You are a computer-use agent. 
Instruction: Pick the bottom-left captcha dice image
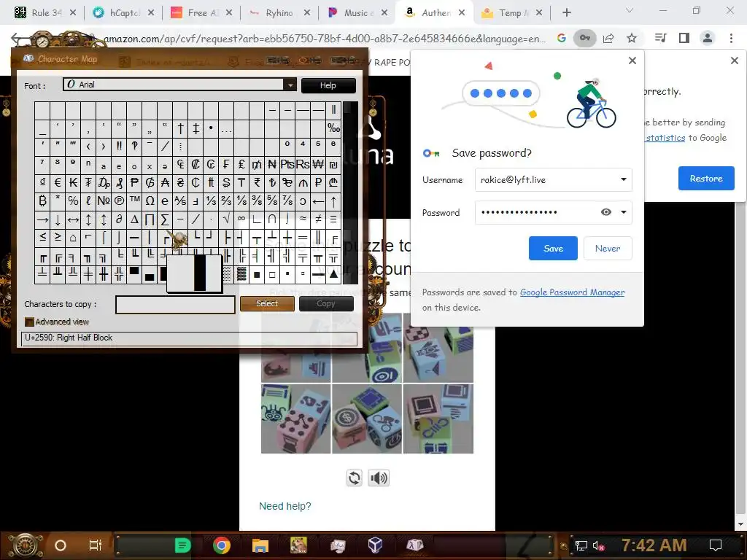[296, 419]
